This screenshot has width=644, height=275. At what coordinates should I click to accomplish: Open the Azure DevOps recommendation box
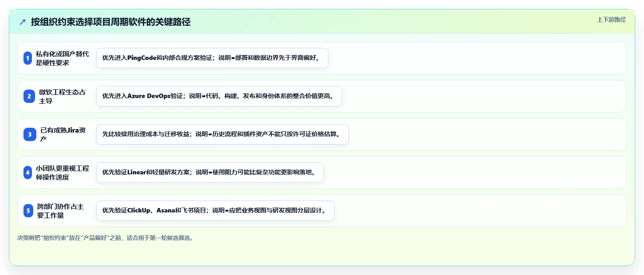tap(219, 96)
